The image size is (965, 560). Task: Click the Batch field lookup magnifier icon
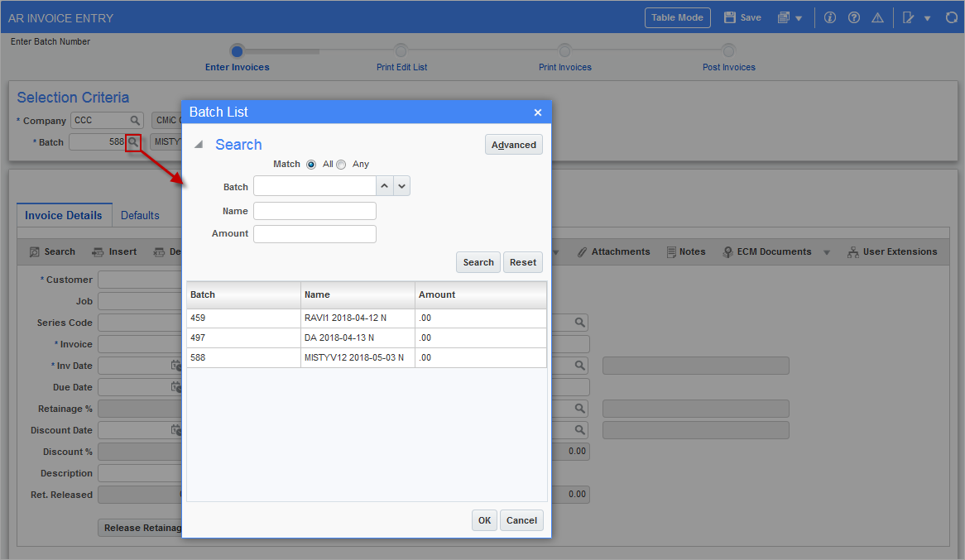coord(133,142)
